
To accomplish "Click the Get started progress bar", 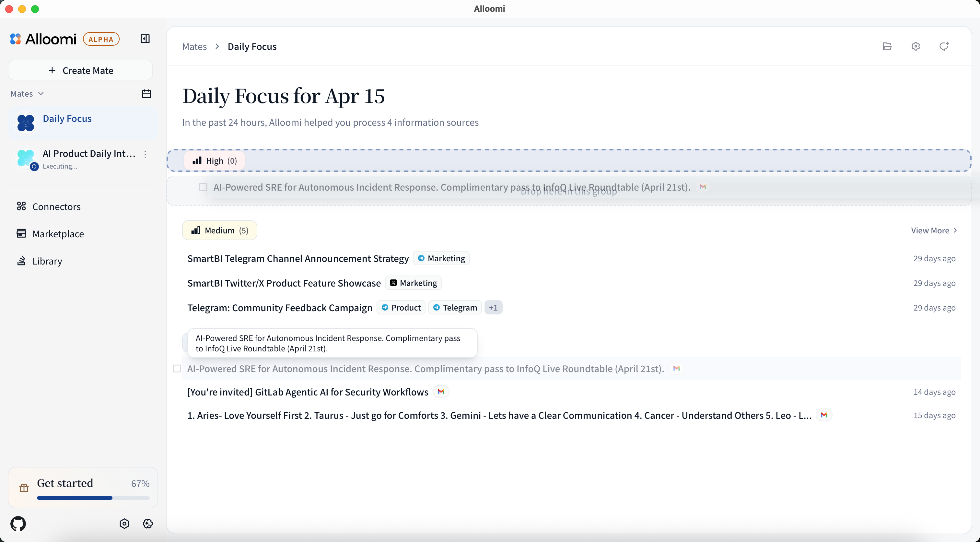I will click(x=93, y=498).
